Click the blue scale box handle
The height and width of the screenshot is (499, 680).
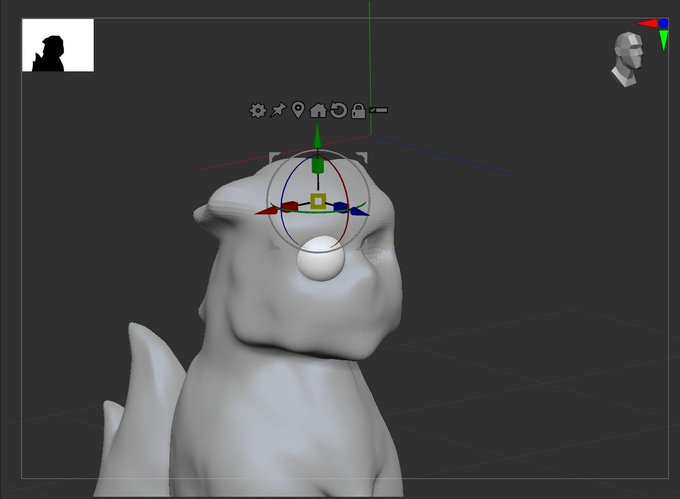341,207
